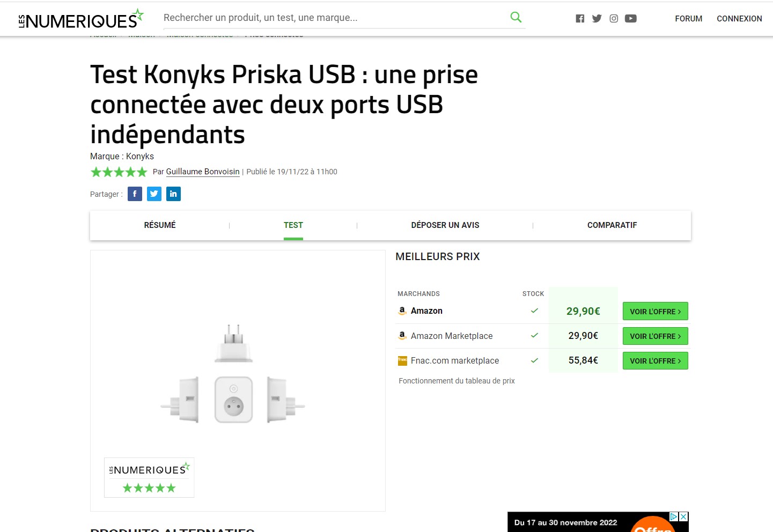Click the Test tab
The image size is (773, 532).
pos(293,225)
